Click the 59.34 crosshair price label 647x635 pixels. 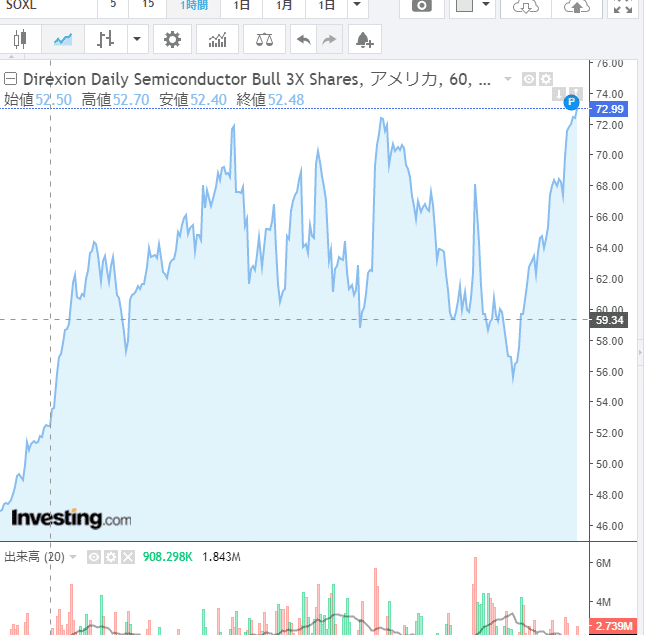(609, 320)
